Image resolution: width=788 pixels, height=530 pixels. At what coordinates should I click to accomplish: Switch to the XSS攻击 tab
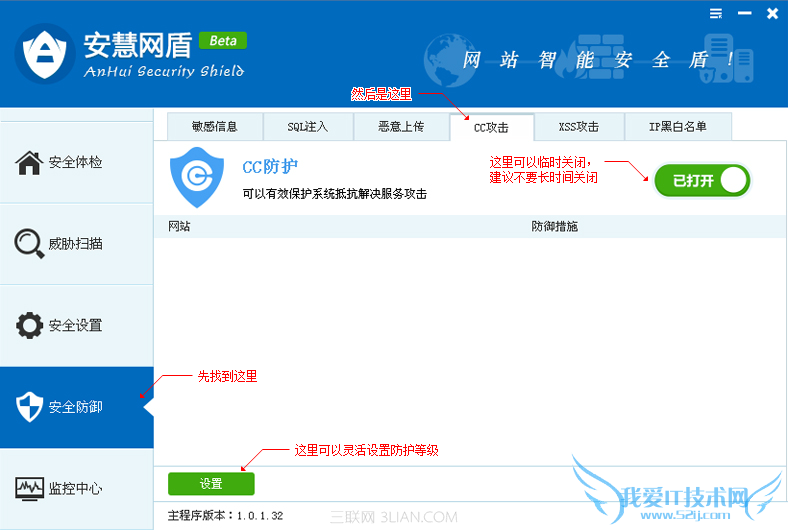(x=579, y=127)
